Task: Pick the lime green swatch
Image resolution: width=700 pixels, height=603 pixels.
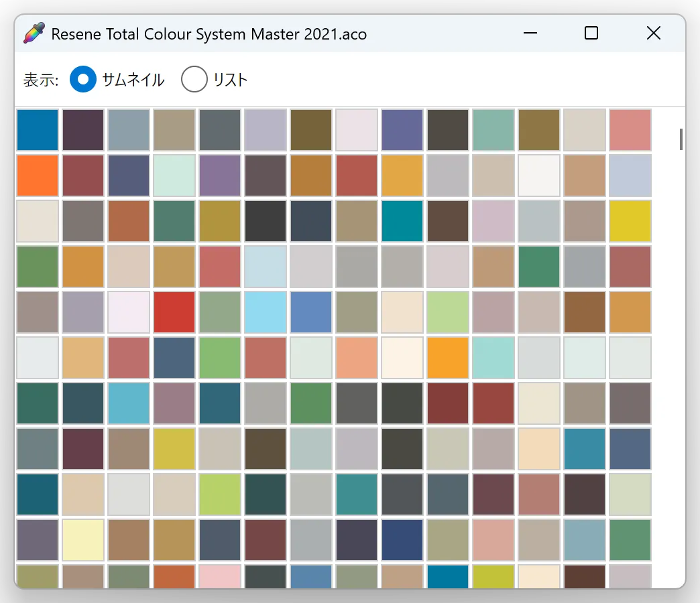Action: pos(220,494)
